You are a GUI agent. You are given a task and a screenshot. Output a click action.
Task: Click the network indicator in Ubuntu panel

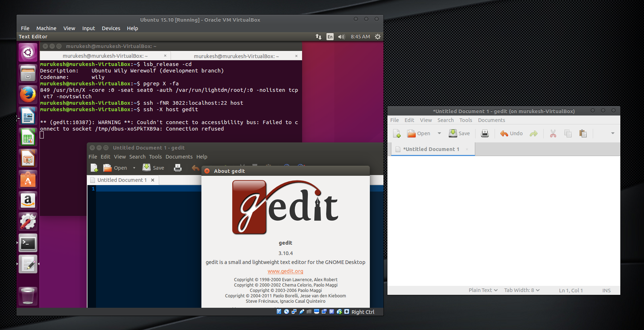[318, 37]
